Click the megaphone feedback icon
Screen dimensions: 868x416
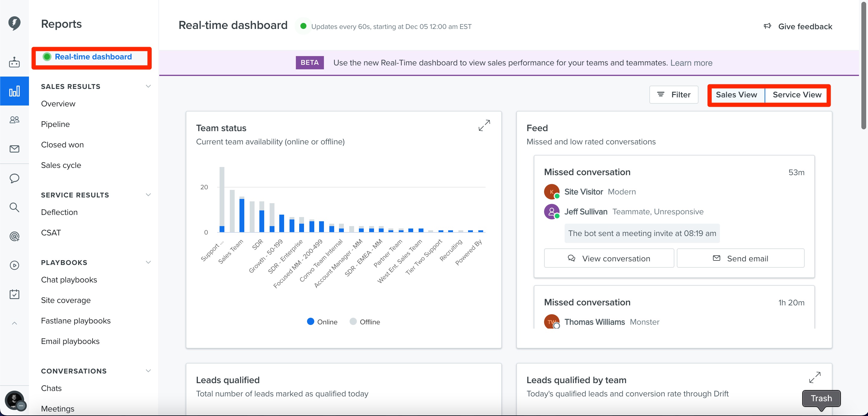tap(767, 26)
